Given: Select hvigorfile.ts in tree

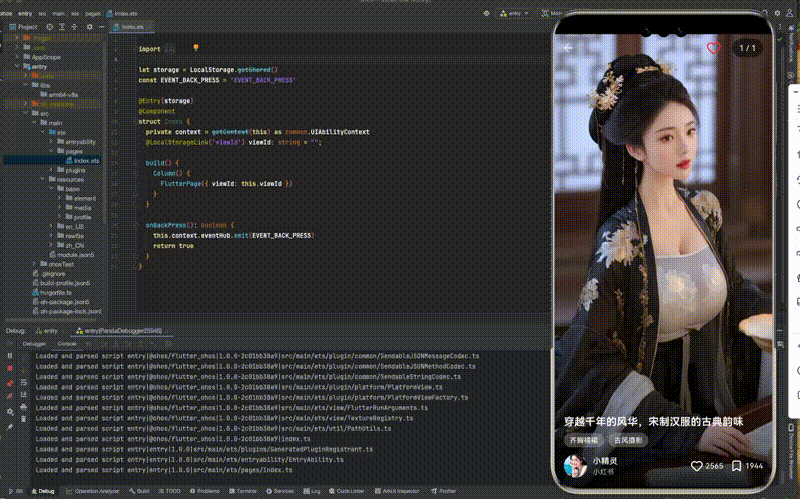Looking at the screenshot, I should pos(52,292).
